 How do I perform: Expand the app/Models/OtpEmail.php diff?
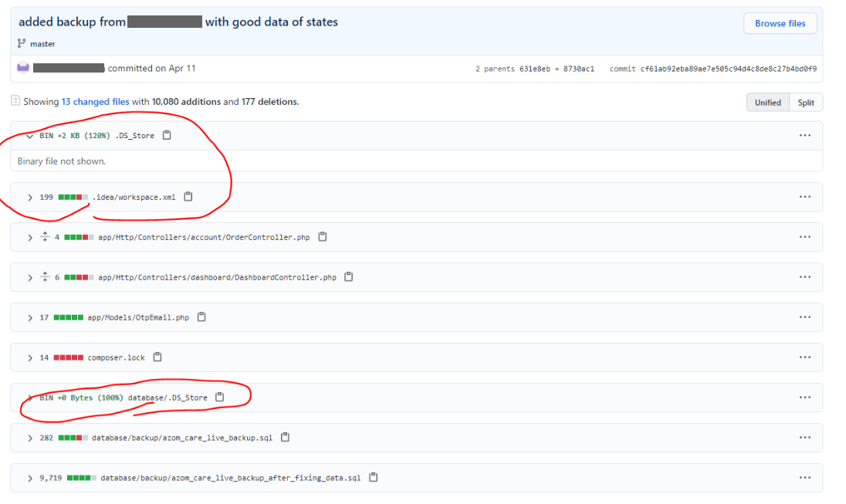[29, 318]
